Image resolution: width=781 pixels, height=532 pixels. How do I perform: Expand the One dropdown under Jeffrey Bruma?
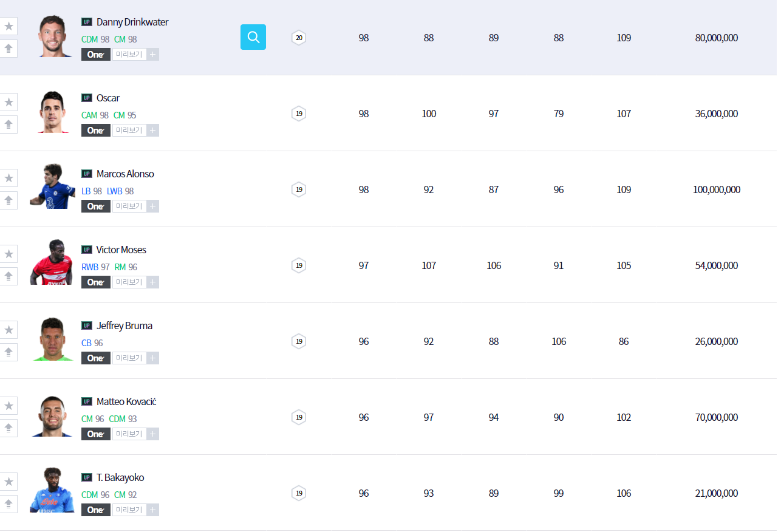pos(96,358)
